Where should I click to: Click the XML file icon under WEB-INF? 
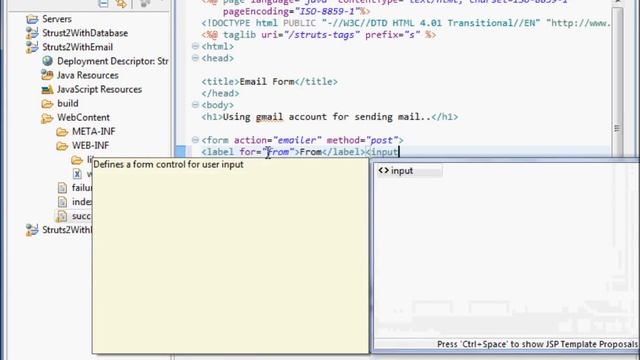77,174
